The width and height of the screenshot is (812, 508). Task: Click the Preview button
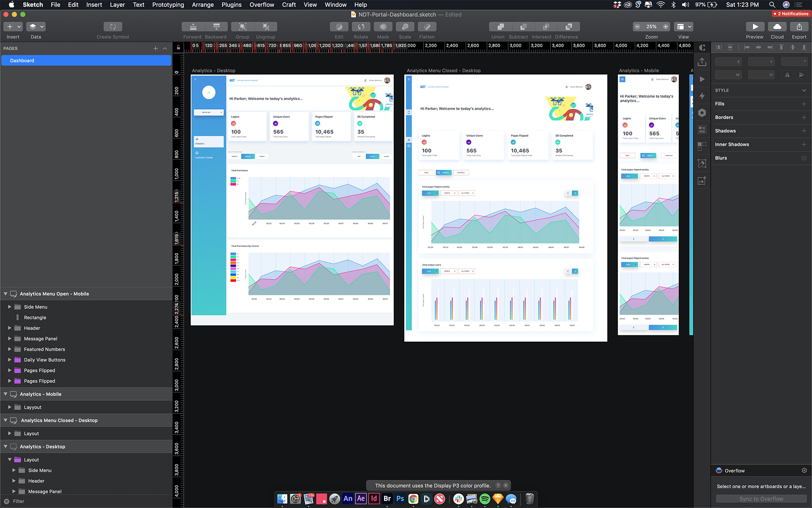(x=754, y=27)
